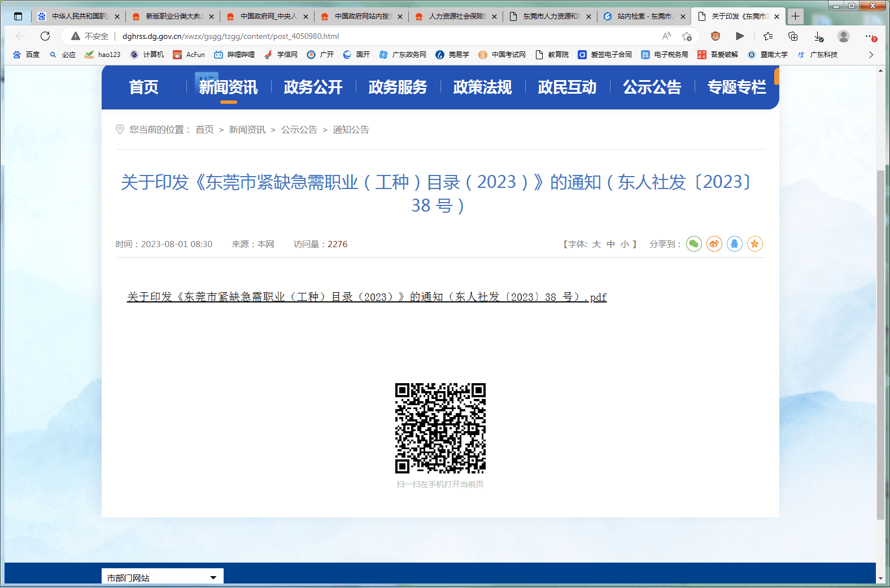Screen dimensions: 890x588
Task: Open the tab actions menu icon
Action: coord(18,16)
